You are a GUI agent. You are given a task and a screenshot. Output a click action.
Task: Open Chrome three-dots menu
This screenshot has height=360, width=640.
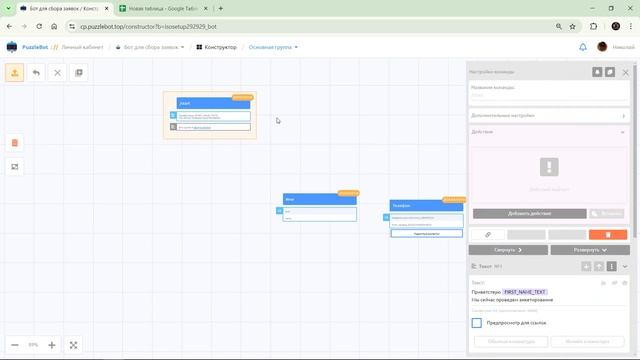tap(631, 27)
